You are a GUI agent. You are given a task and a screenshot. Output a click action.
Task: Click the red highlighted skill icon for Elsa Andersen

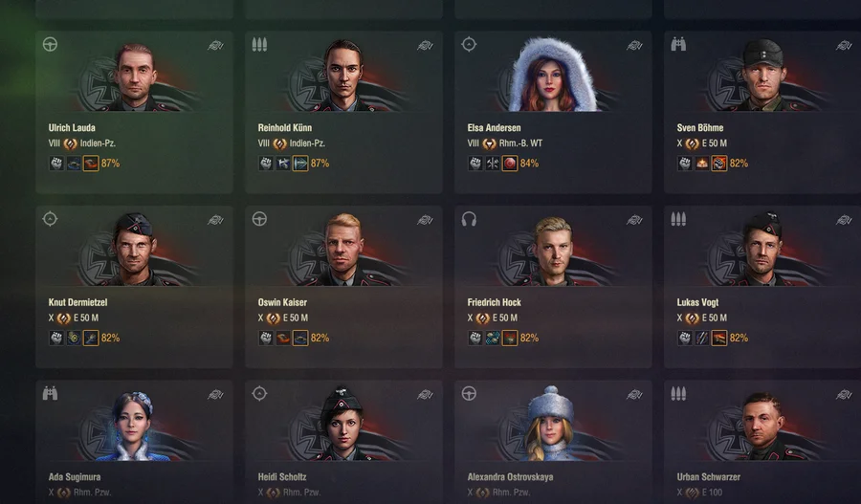(510, 163)
